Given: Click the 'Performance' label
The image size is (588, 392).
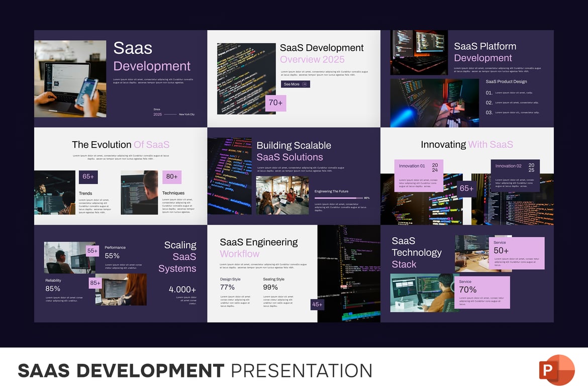Looking at the screenshot, I should (115, 247).
